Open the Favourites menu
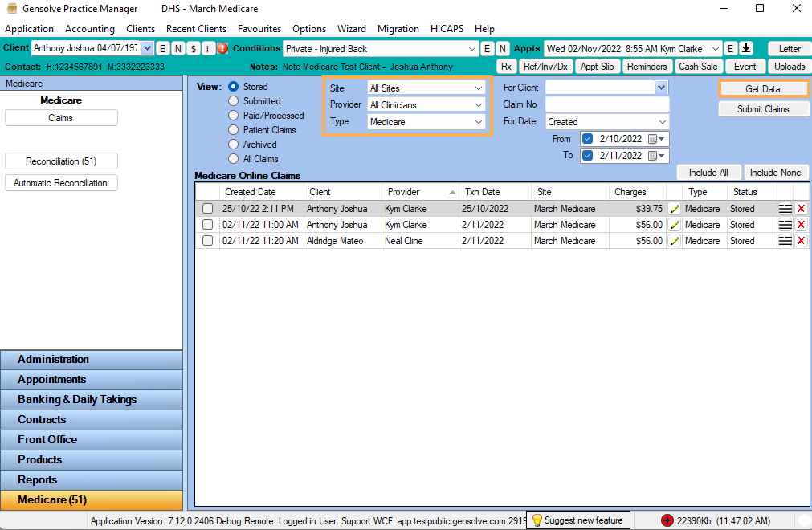 point(259,29)
